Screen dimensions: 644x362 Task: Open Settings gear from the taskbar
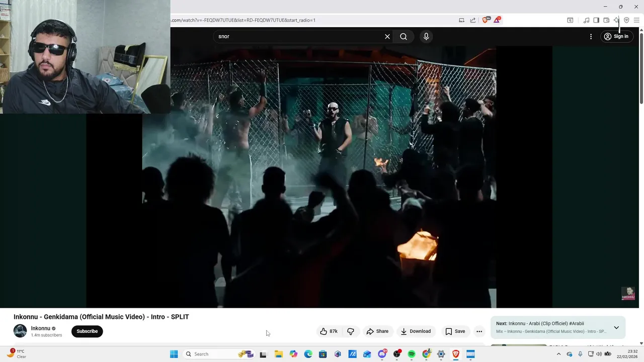[441, 354]
